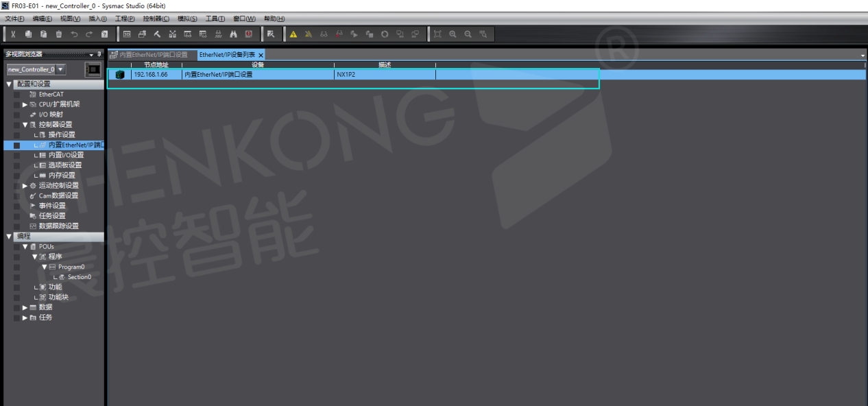Click the Zoom Out magnifier icon
Screen dimensions: 868x406
tap(468, 34)
